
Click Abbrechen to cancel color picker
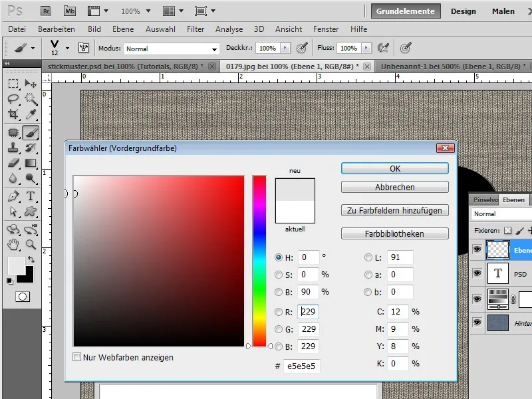(x=395, y=187)
